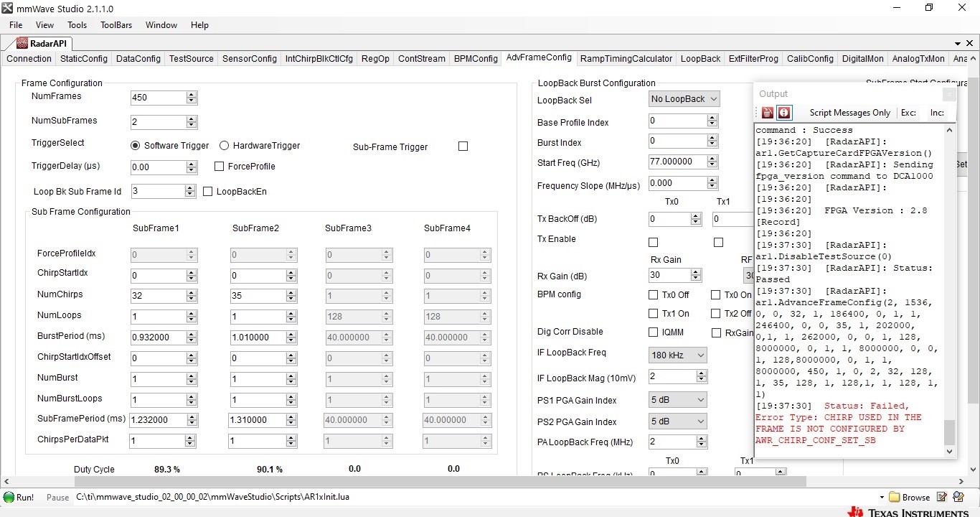Close the RadarAPI document tab area
This screenshot has height=517, width=980.
point(969,44)
